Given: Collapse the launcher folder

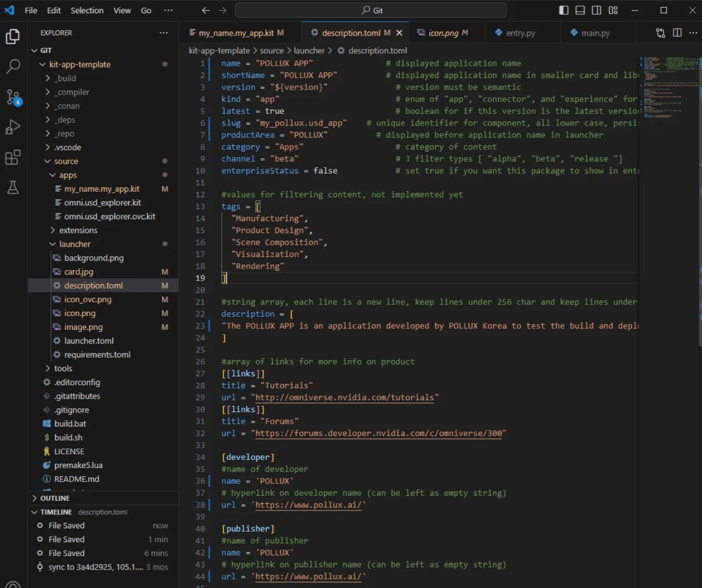Looking at the screenshot, I should tap(74, 244).
